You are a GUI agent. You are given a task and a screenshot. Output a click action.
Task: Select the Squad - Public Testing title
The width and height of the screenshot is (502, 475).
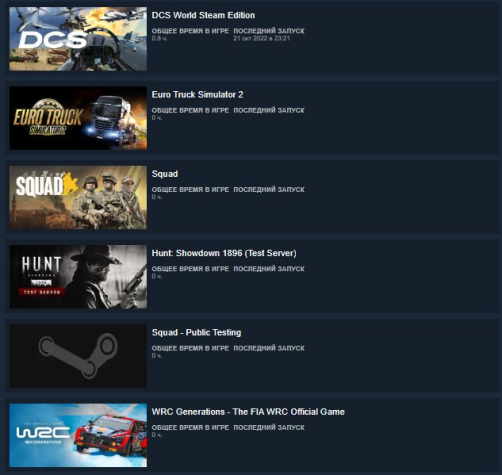pyautogui.click(x=196, y=333)
